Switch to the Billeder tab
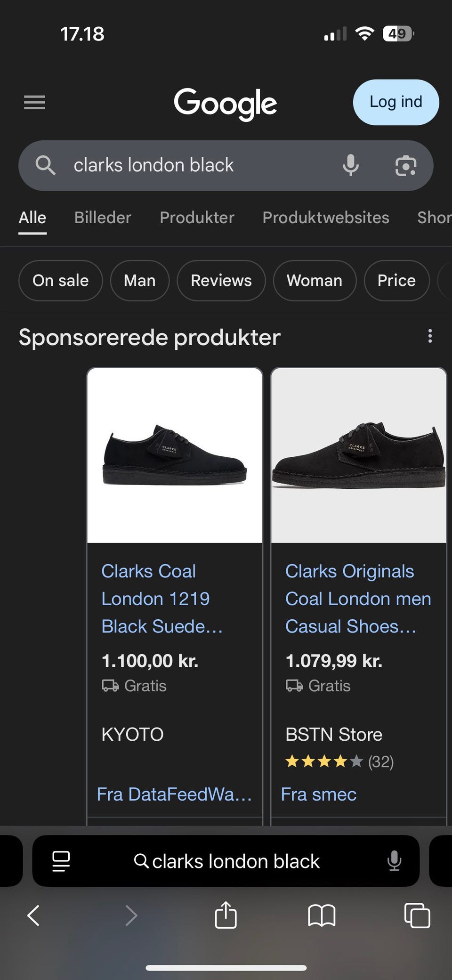This screenshot has width=452, height=980. tap(103, 218)
